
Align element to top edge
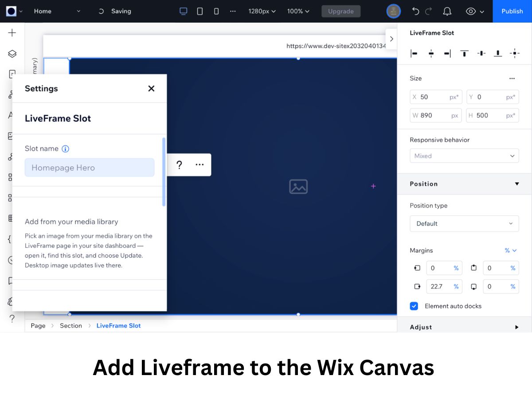(x=464, y=54)
